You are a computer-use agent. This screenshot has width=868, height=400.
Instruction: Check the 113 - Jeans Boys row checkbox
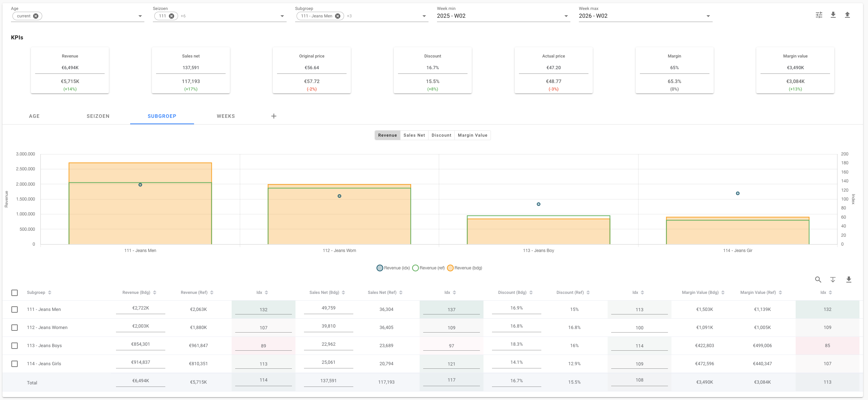pyautogui.click(x=15, y=346)
